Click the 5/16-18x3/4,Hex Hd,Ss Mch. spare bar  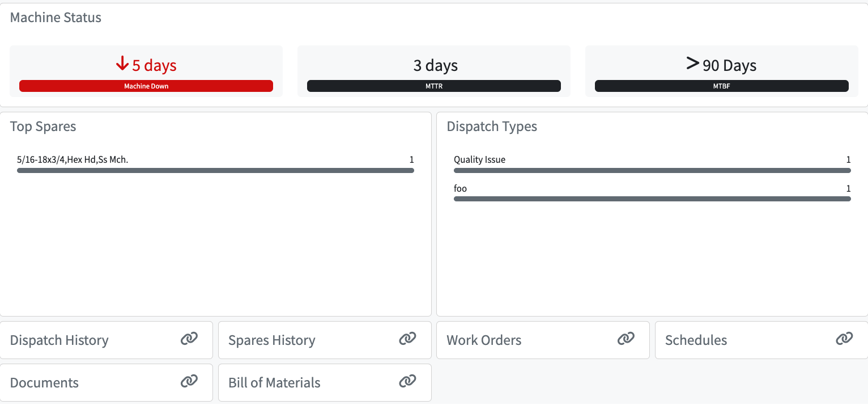215,170
